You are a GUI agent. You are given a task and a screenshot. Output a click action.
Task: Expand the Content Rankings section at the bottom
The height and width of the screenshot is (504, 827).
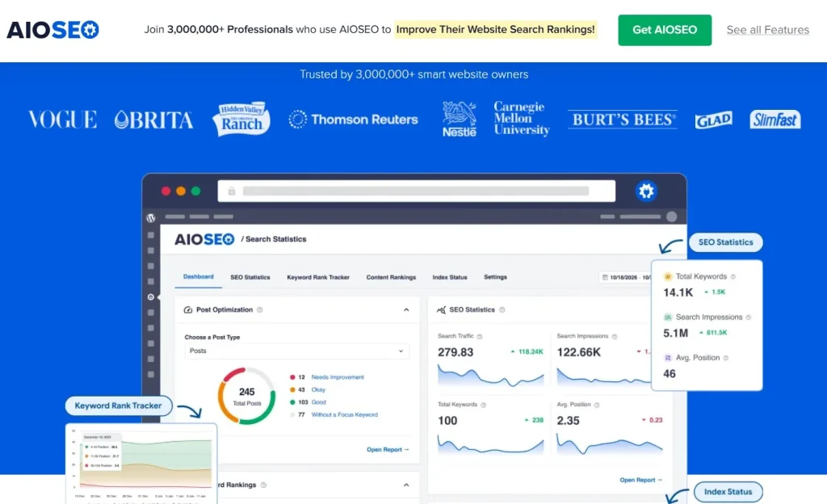(x=406, y=485)
